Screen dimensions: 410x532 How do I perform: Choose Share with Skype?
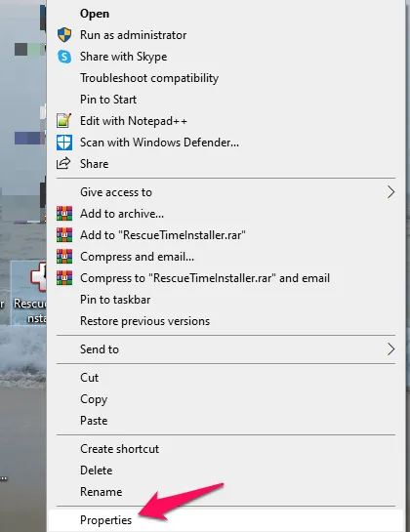(225, 57)
